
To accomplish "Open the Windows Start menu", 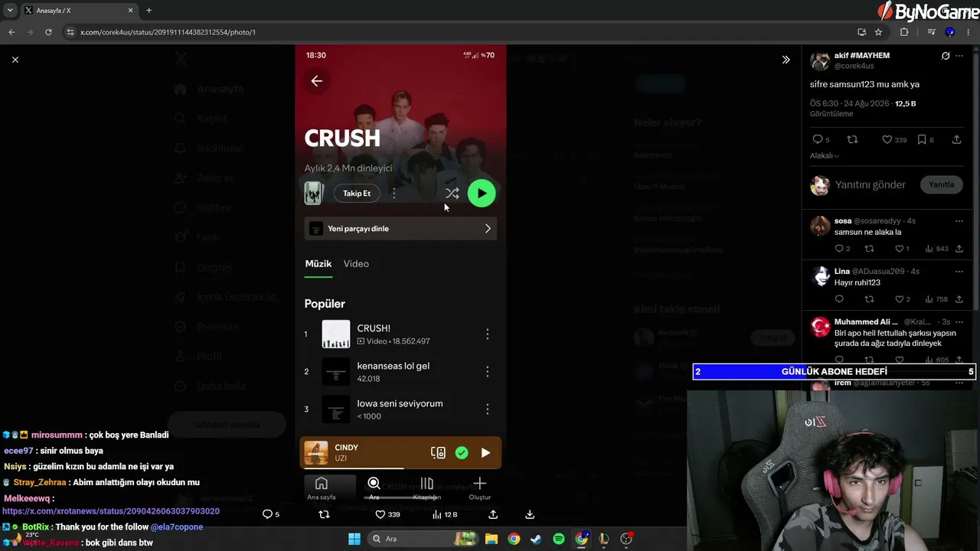I will coord(354,539).
